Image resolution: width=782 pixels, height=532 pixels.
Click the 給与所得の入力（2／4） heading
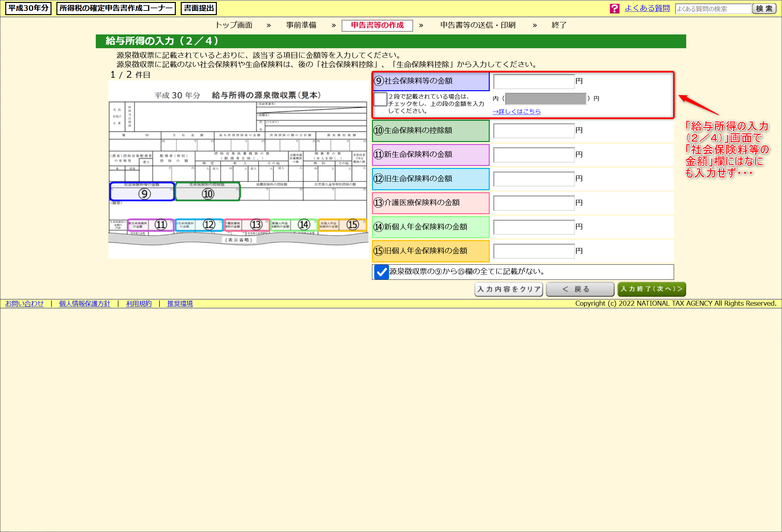point(162,41)
